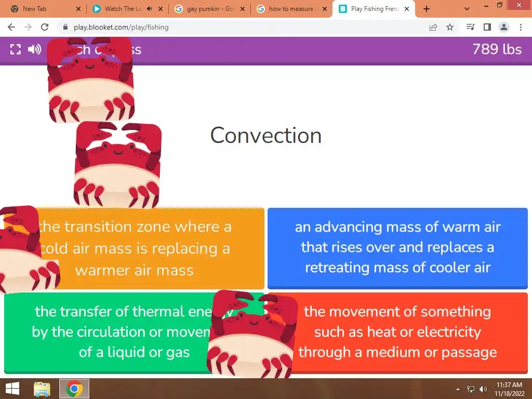Open media controls in toolbar
The width and height of the screenshot is (532, 399).
470,27
